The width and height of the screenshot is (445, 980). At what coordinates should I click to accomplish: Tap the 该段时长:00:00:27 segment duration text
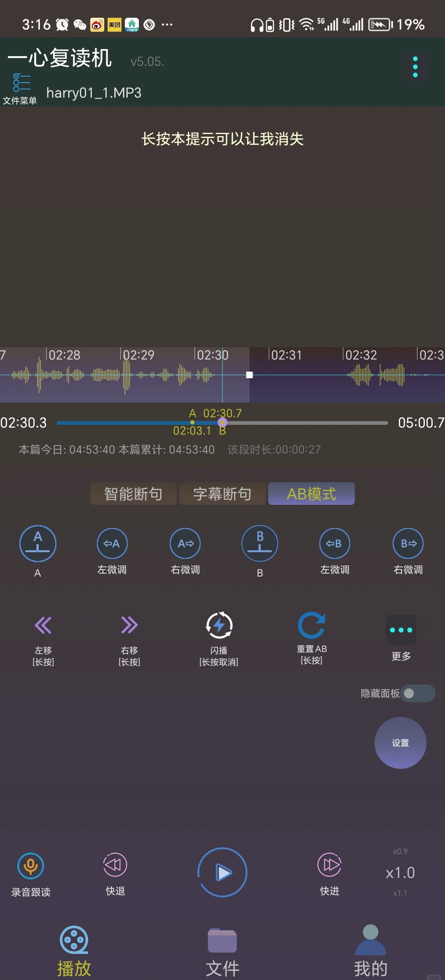pyautogui.click(x=274, y=450)
